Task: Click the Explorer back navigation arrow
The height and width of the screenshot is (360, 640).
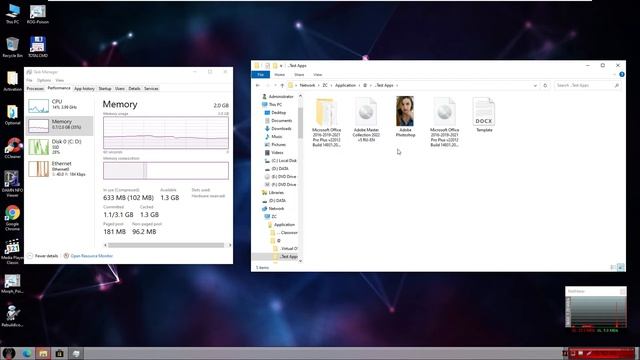Action: [x=258, y=85]
